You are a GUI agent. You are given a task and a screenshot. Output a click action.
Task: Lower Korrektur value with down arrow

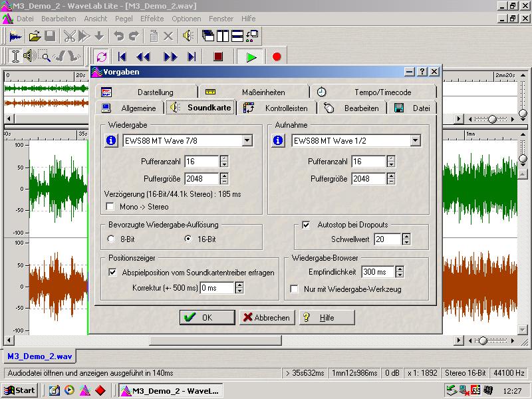point(239,291)
